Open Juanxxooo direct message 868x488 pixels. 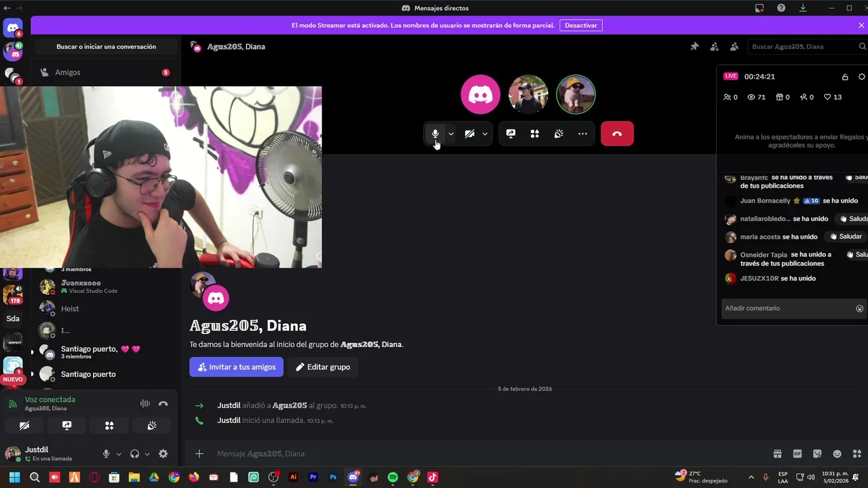tap(106, 286)
